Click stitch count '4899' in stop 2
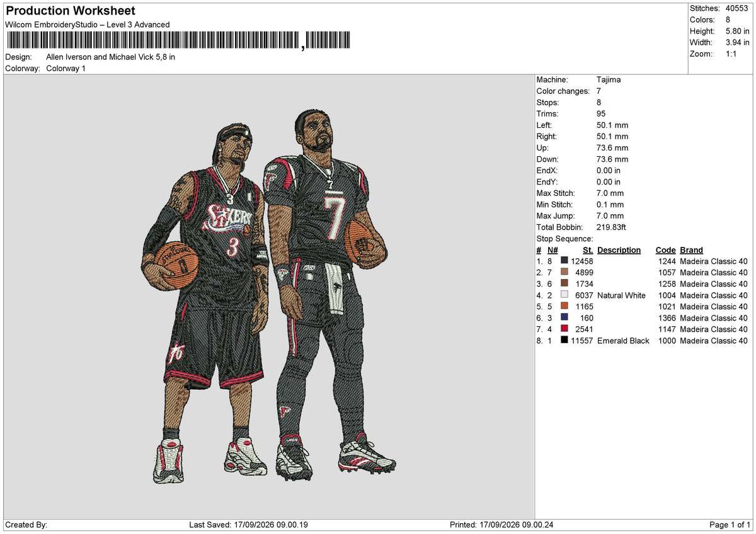Screen dimensions: 756x534 585,273
